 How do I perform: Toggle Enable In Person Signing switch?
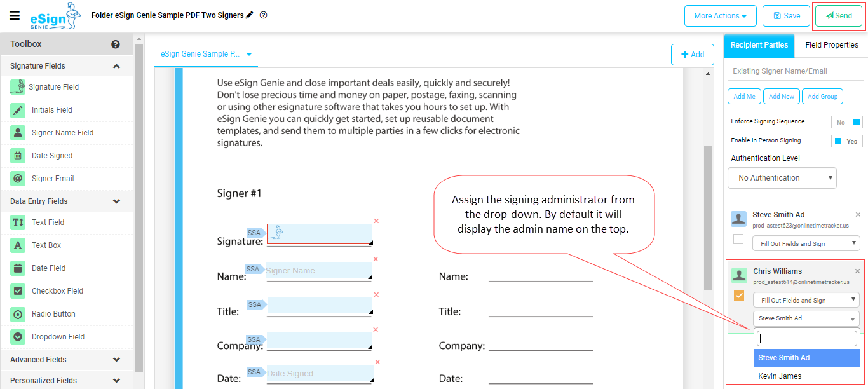tap(846, 141)
